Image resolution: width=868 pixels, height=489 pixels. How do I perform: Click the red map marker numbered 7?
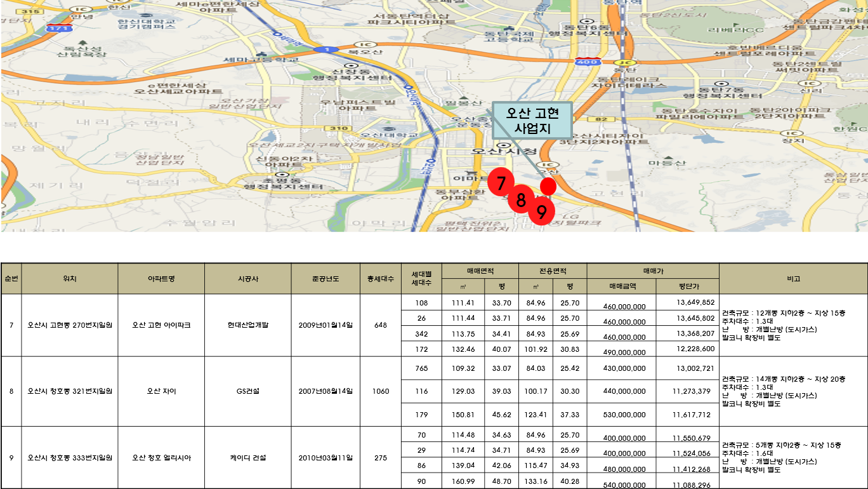(x=501, y=184)
